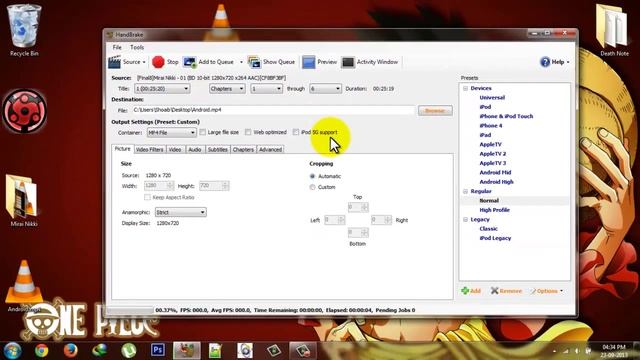640x360 pixels.
Task: Click the Remove preset icon
Action: (x=495, y=291)
